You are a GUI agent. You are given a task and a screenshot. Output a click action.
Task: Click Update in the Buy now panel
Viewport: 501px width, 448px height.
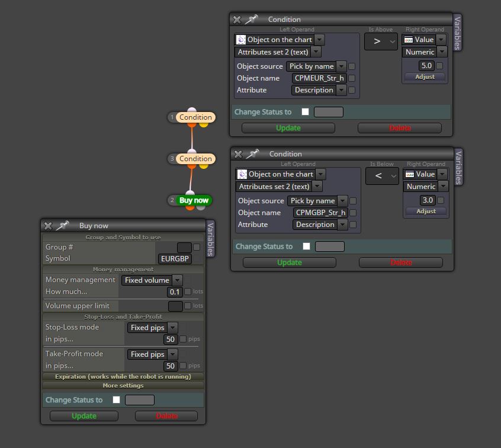tap(84, 416)
